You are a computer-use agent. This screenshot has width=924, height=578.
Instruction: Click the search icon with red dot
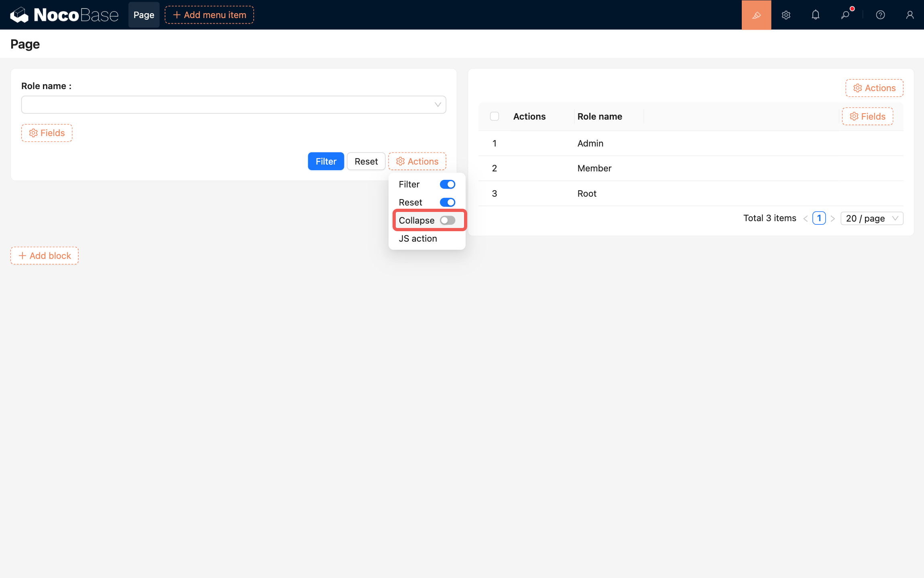[845, 15]
